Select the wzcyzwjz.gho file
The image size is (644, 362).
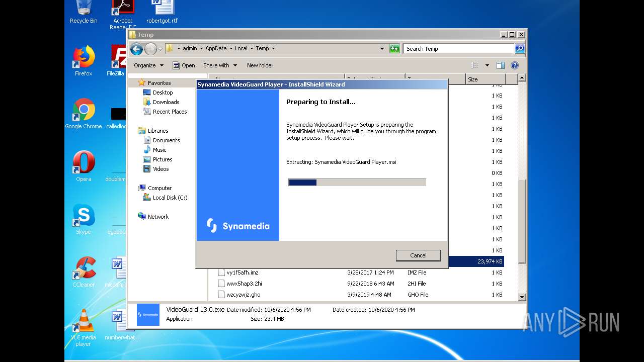(x=244, y=295)
